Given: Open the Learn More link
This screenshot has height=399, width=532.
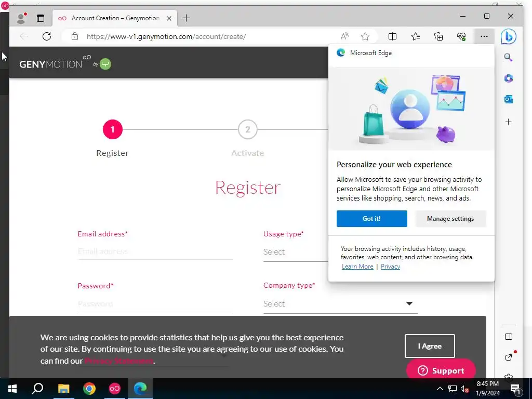Looking at the screenshot, I should (x=357, y=267).
